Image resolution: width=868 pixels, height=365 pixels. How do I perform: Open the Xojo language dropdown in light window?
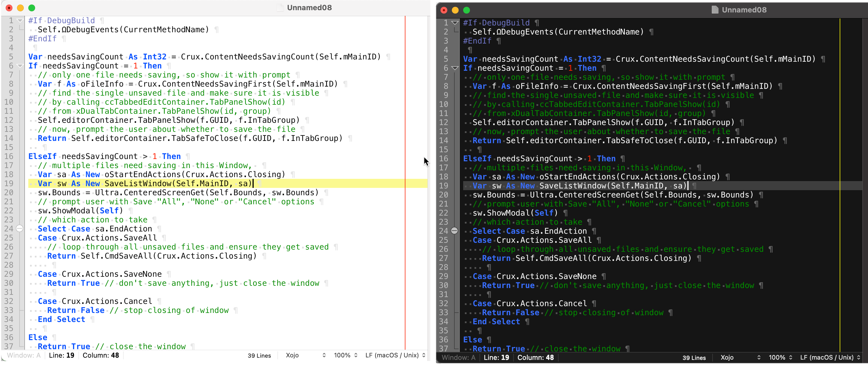305,355
